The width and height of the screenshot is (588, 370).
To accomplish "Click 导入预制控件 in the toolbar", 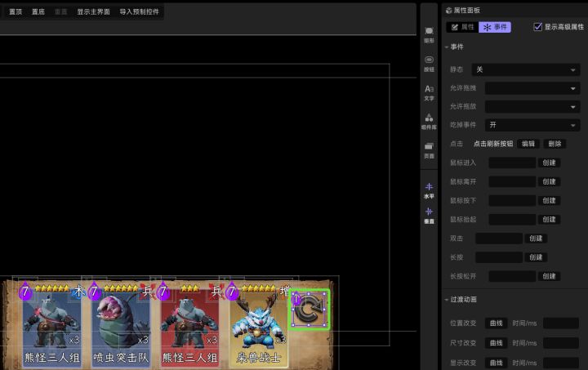I will [139, 11].
